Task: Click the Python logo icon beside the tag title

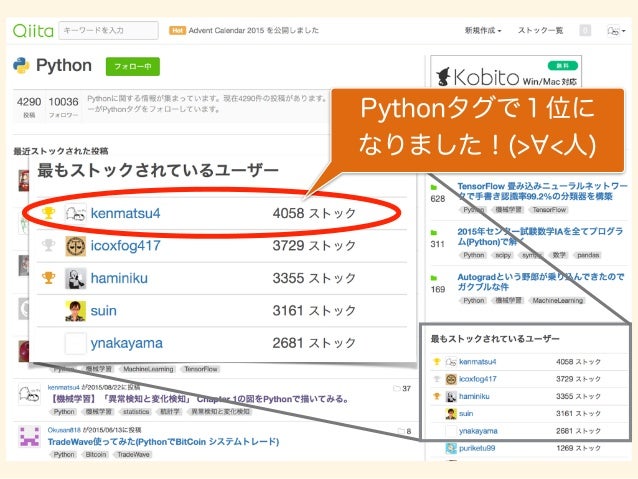Action: pos(21,66)
